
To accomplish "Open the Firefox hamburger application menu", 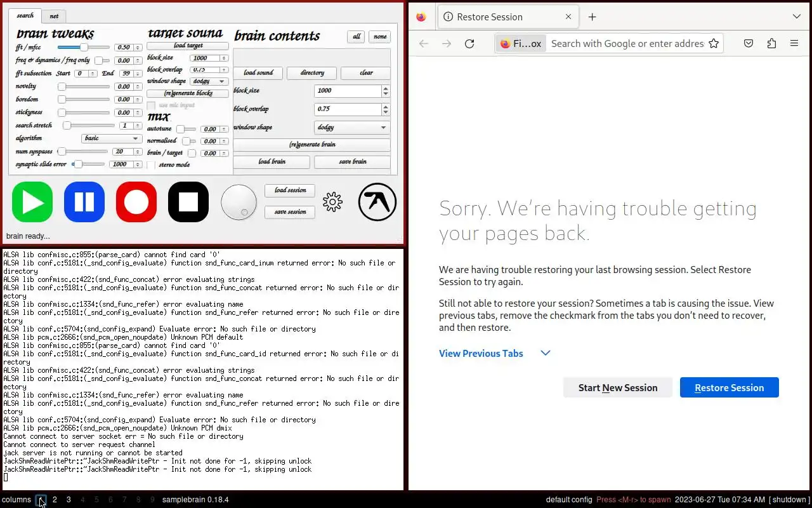I will coord(794,43).
